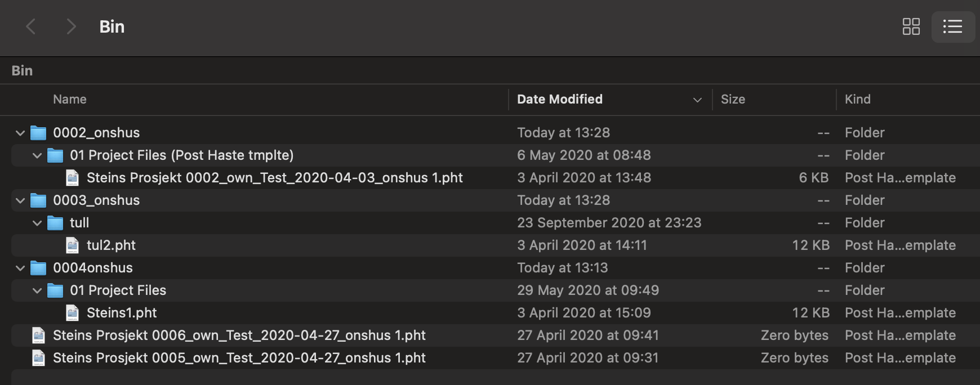The height and width of the screenshot is (385, 980).
Task: Collapse the 01 Project Files folder
Action: [37, 290]
